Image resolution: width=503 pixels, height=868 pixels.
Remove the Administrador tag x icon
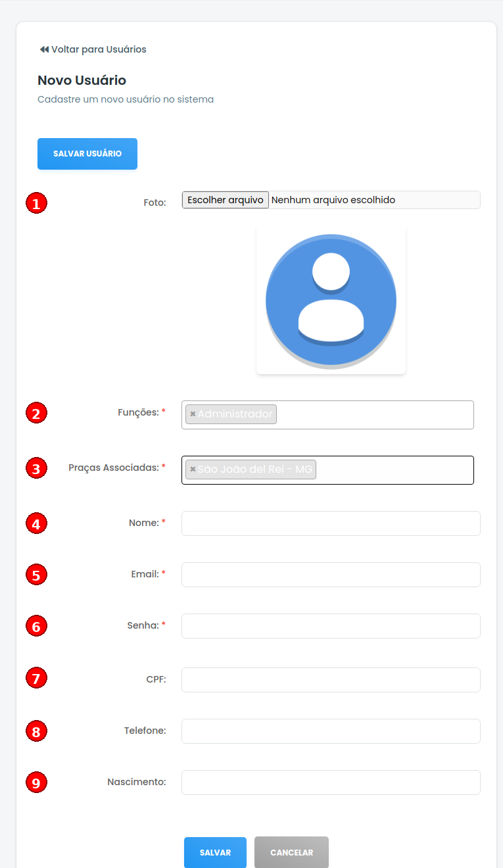(192, 414)
